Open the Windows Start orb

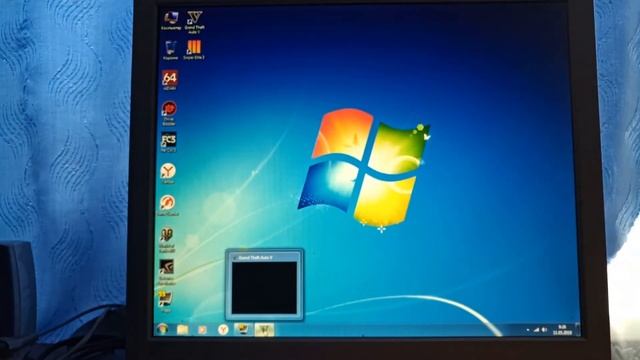point(162,329)
